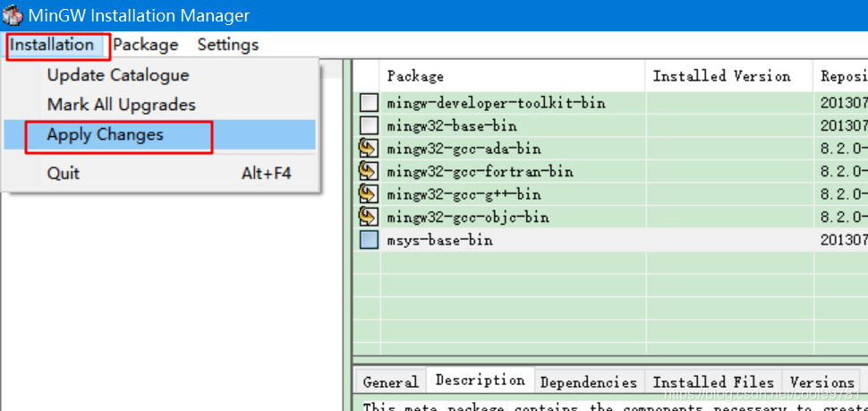The height and width of the screenshot is (411, 868).
Task: Switch to the General tab
Action: tap(391, 382)
